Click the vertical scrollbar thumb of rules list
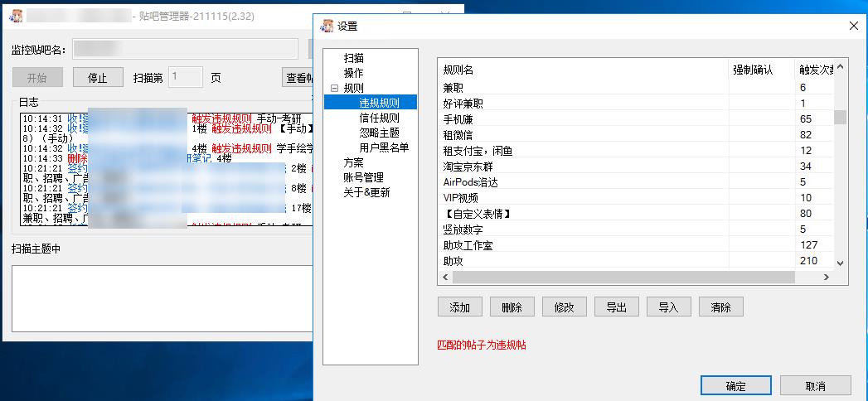Viewport: 868px width, 401px height. point(841,118)
